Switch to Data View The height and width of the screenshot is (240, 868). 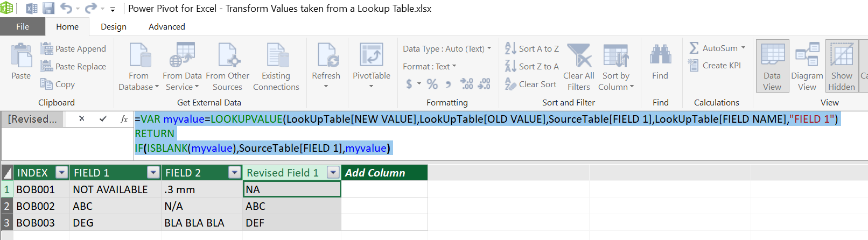tap(772, 66)
